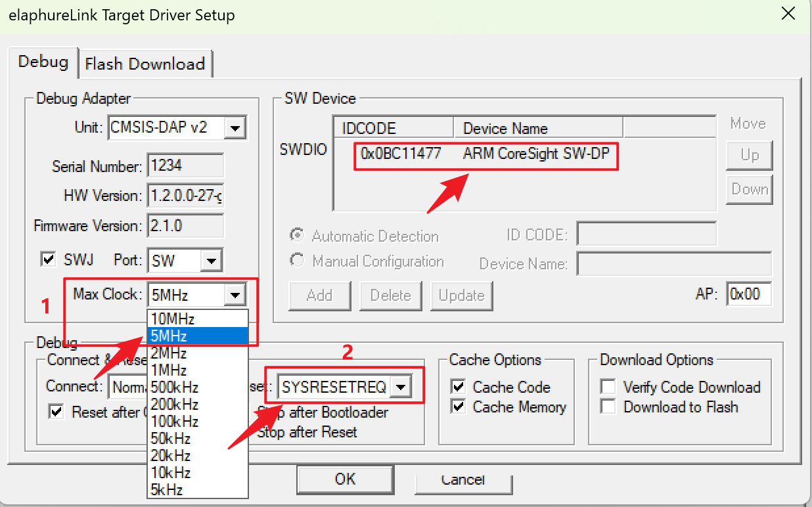Choose 1MHz in the clock list

tap(169, 370)
